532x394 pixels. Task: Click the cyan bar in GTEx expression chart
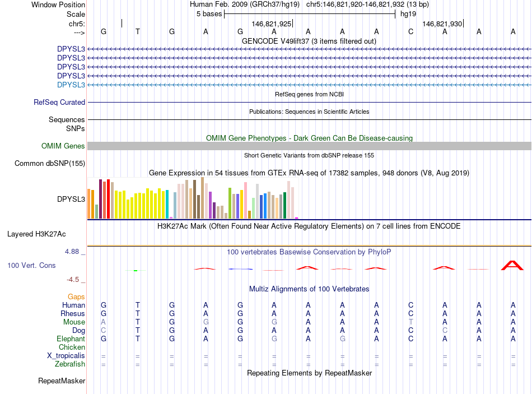[167, 204]
